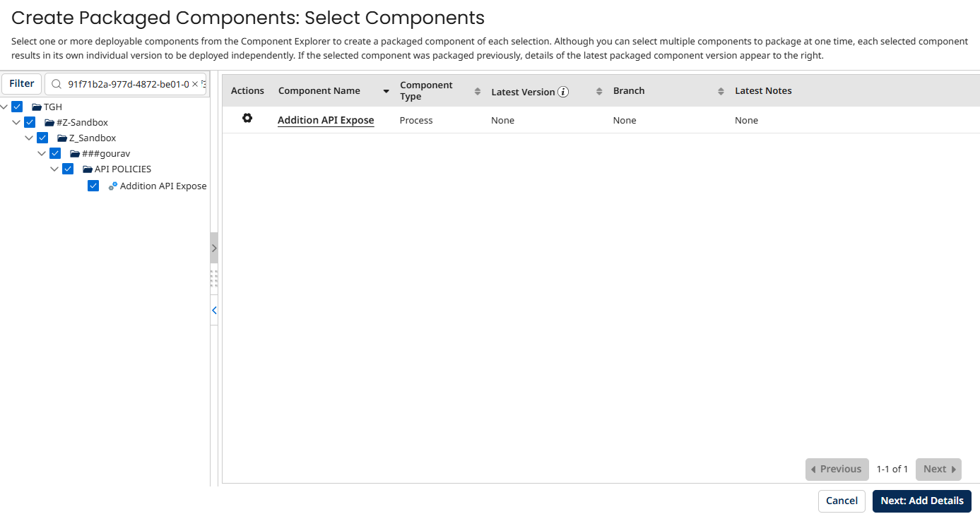This screenshot has width=980, height=526.
Task: Click the process icon beside Addition API Expose
Action: click(x=113, y=186)
